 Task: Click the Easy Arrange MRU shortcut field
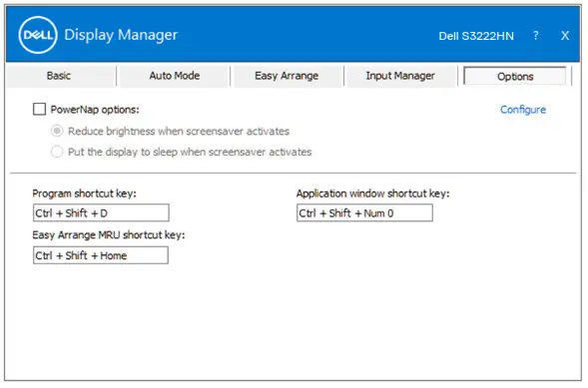pos(101,255)
